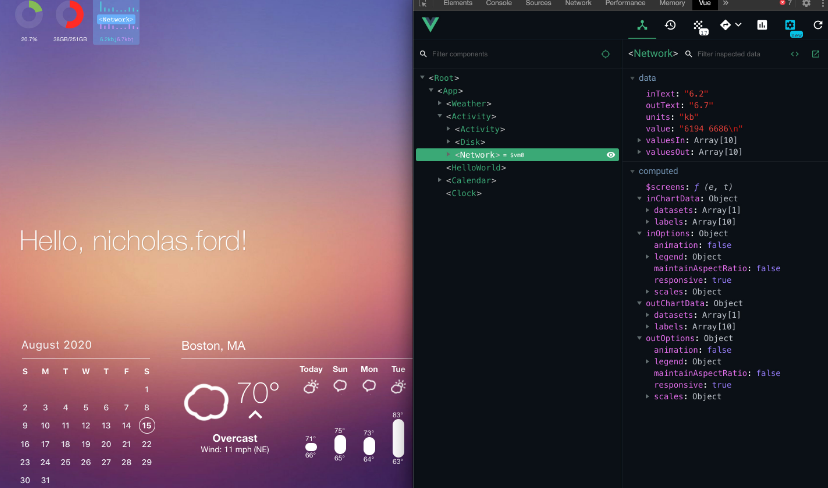Open the Events tab icon
Viewport: 828px width, 488px height.
pyautogui.click(x=700, y=25)
